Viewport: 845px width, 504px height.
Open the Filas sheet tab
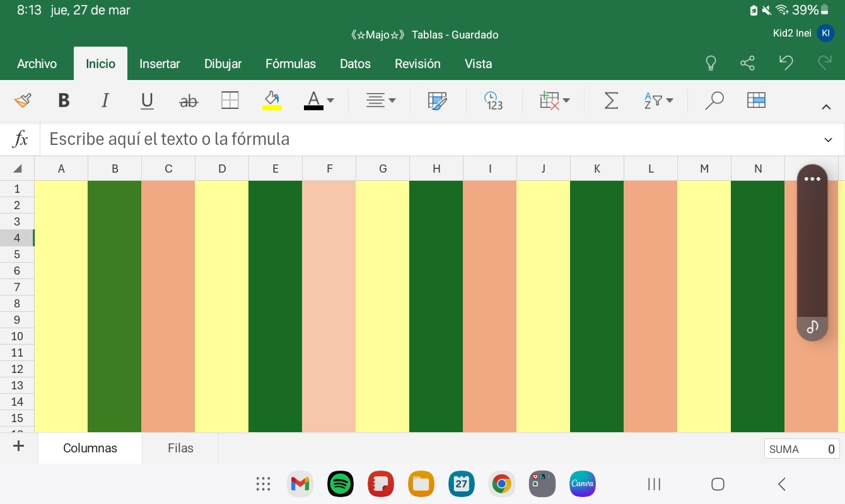click(x=180, y=449)
